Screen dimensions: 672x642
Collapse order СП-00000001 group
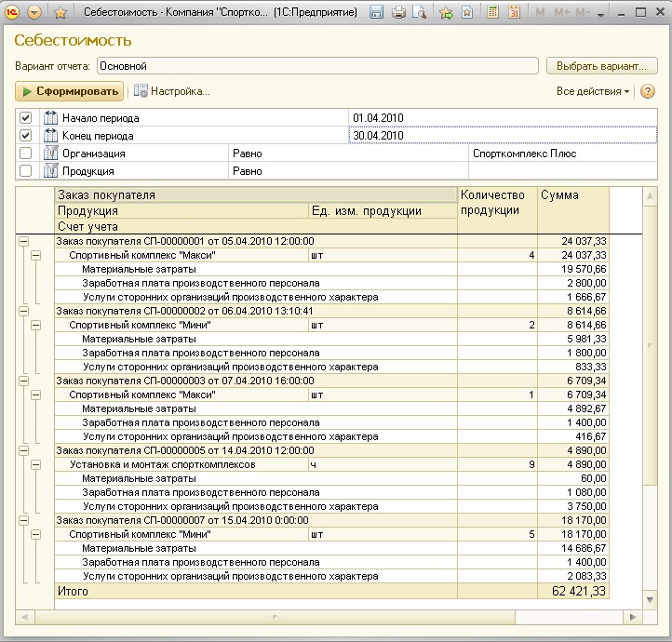point(22,241)
